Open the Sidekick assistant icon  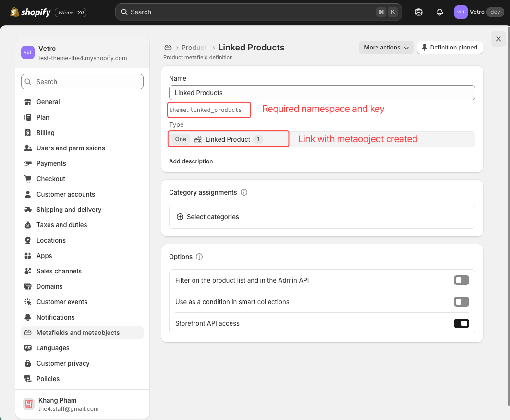click(418, 12)
